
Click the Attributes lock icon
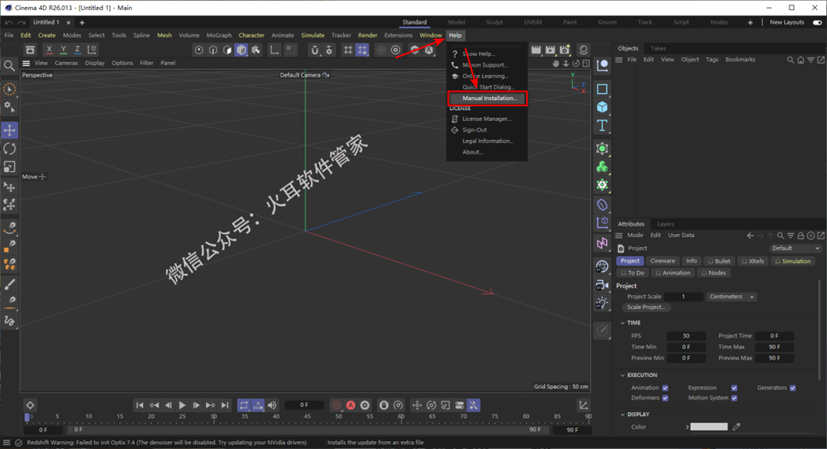801,236
